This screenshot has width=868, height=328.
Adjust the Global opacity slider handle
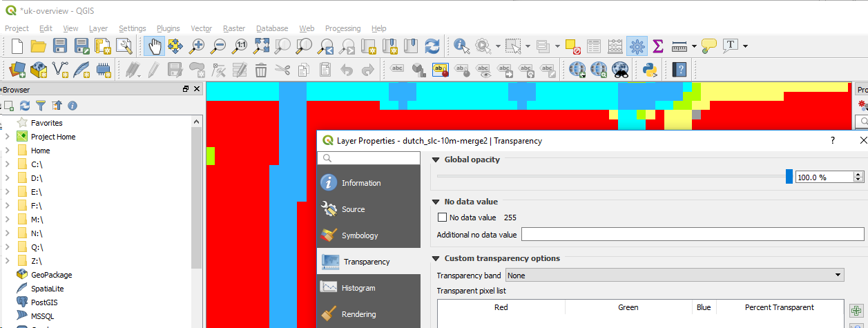click(x=789, y=177)
